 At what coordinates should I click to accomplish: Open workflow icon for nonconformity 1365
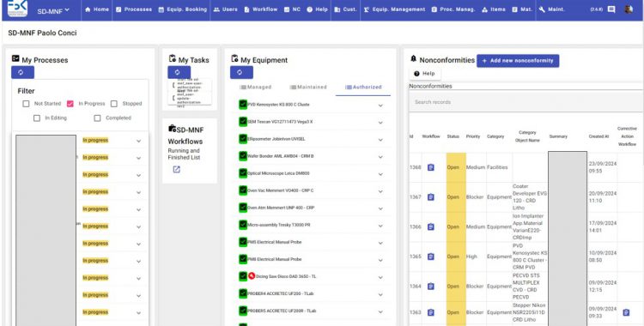coord(430,257)
